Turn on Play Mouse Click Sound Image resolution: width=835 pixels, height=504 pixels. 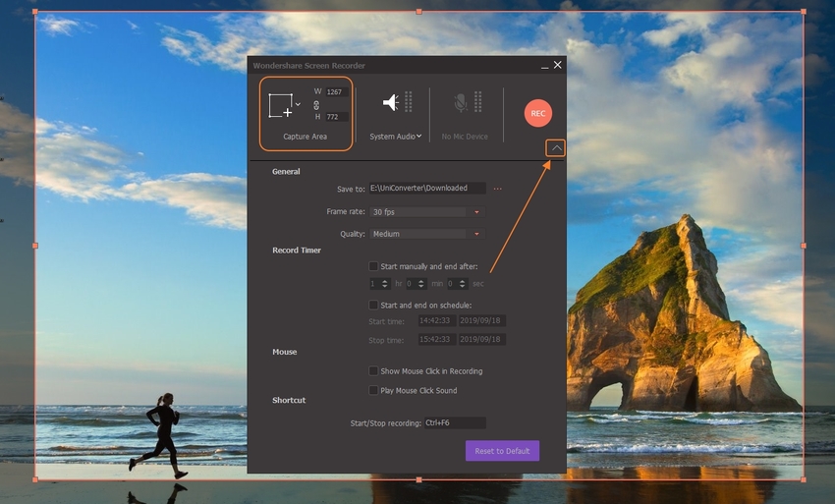point(373,391)
